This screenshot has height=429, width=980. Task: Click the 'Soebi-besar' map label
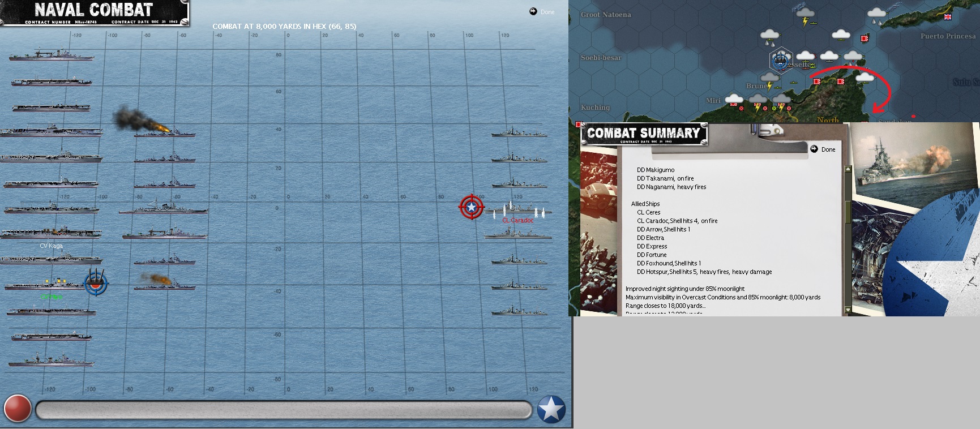tap(601, 58)
